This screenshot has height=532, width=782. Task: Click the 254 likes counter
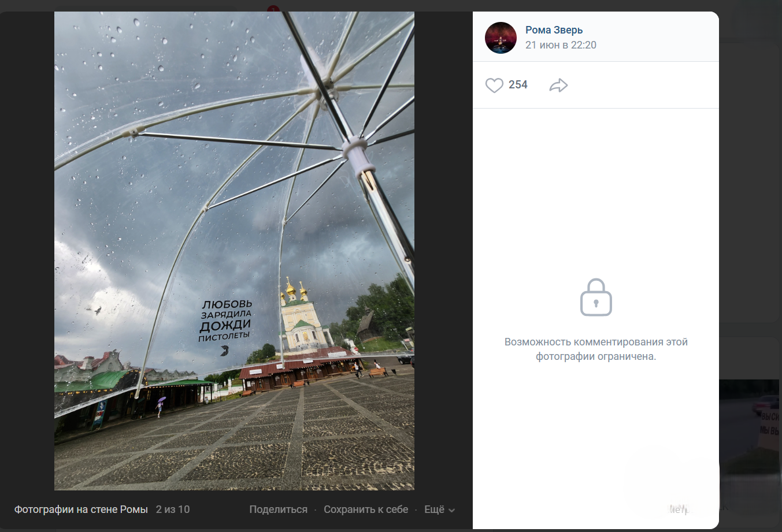coord(518,85)
